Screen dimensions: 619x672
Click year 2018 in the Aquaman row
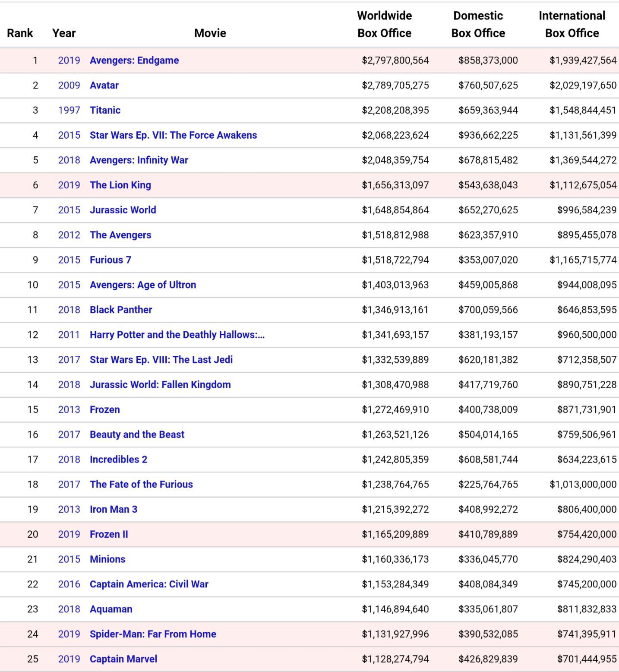click(x=69, y=609)
